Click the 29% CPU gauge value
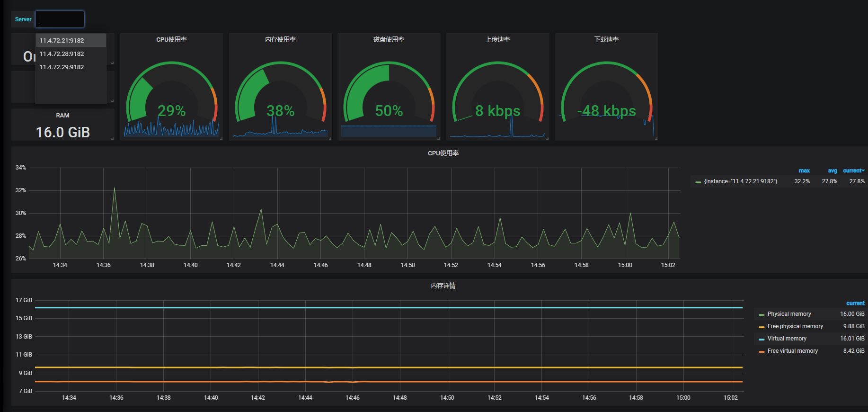 [x=172, y=111]
